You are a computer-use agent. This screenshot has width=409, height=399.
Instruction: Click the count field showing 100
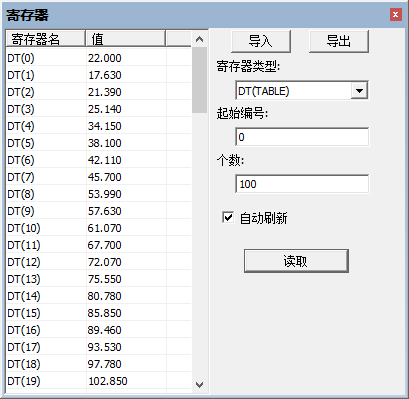(x=302, y=184)
